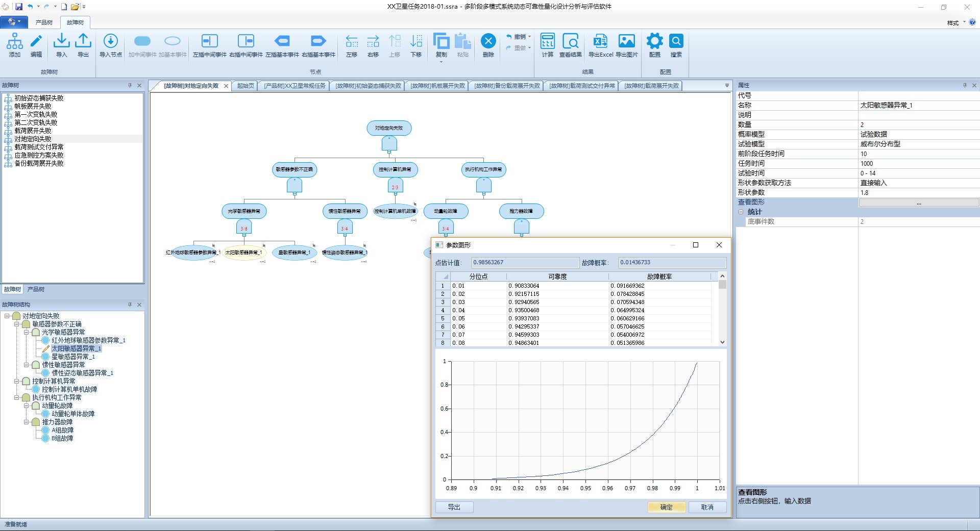Pin the 属性 properties panel
Screen dimensions: 980x531
tap(965, 85)
